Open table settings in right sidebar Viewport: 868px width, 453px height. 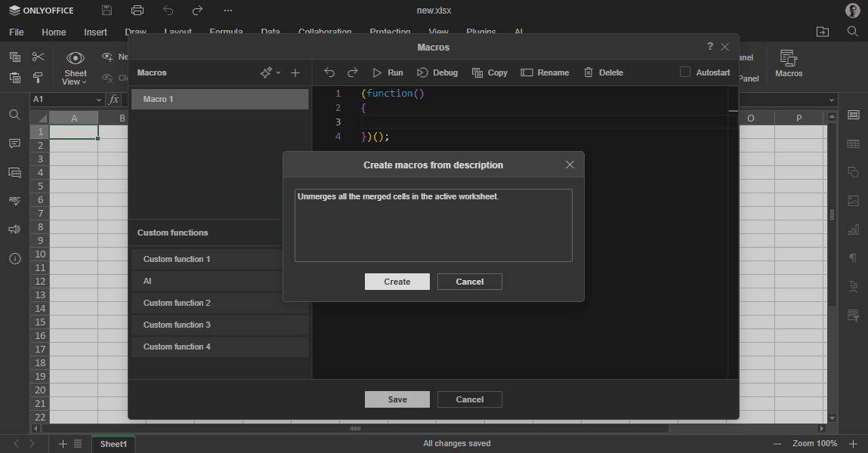[x=853, y=143]
